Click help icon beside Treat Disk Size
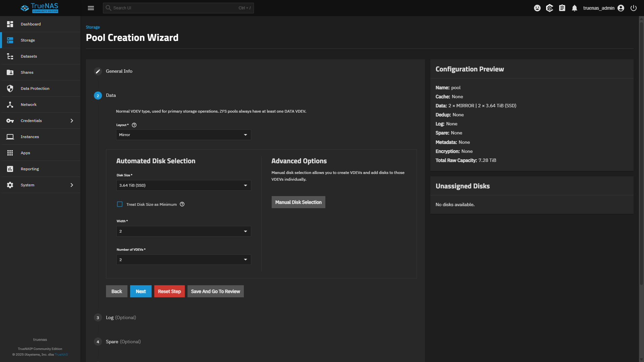 point(182,204)
